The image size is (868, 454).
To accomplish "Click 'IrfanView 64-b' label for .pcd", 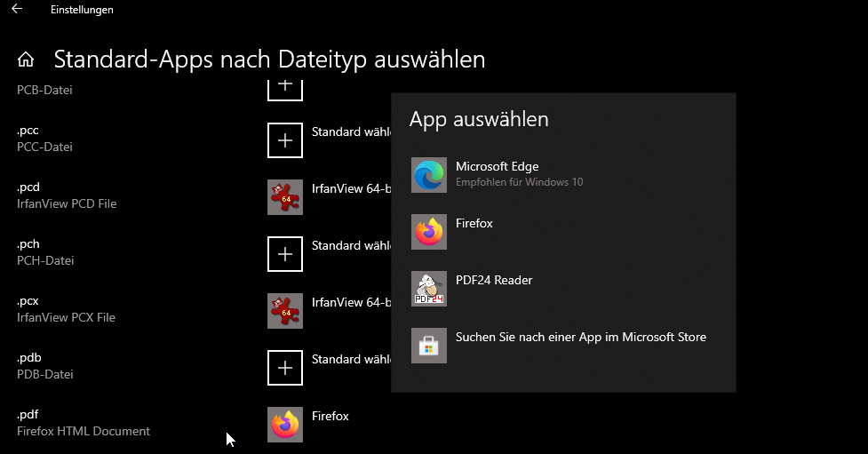I will (352, 189).
